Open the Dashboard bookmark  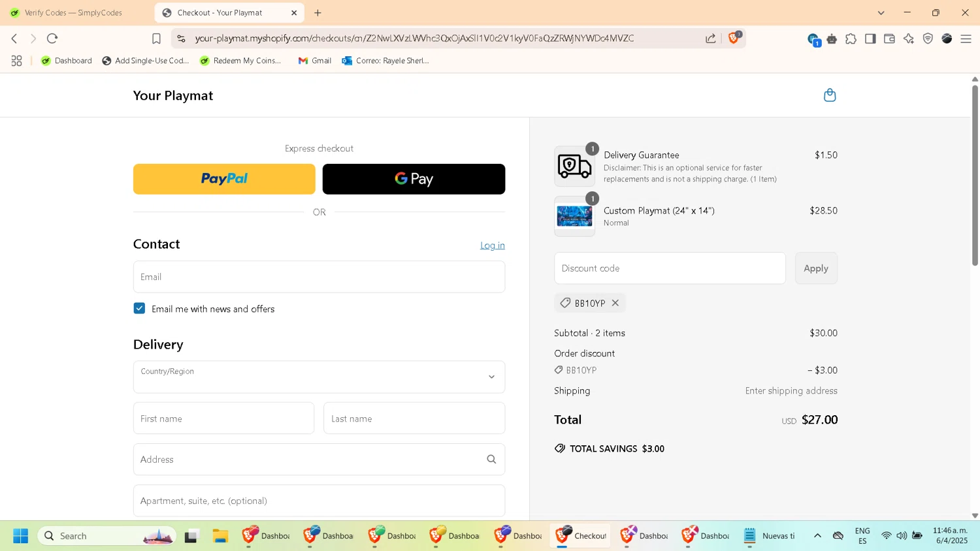[67, 61]
